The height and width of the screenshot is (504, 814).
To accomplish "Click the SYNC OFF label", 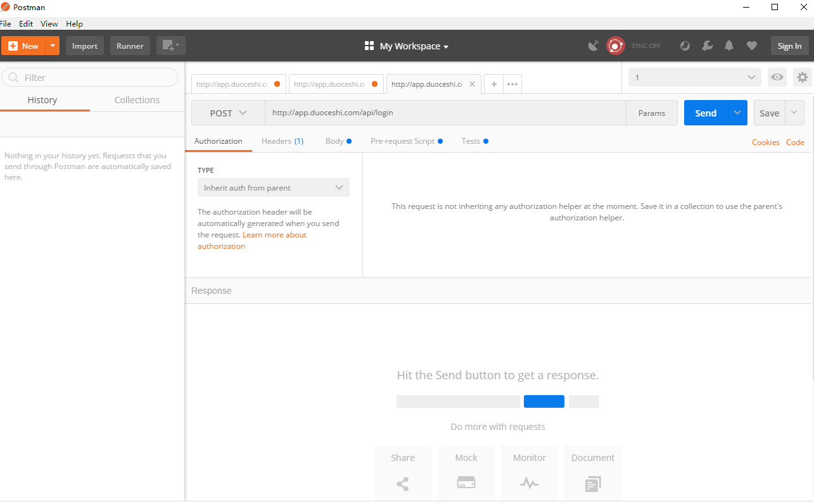I will [645, 46].
